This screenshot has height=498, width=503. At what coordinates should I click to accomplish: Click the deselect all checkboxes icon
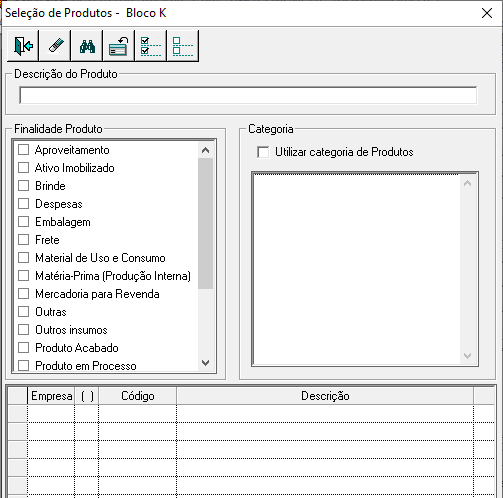(x=183, y=46)
